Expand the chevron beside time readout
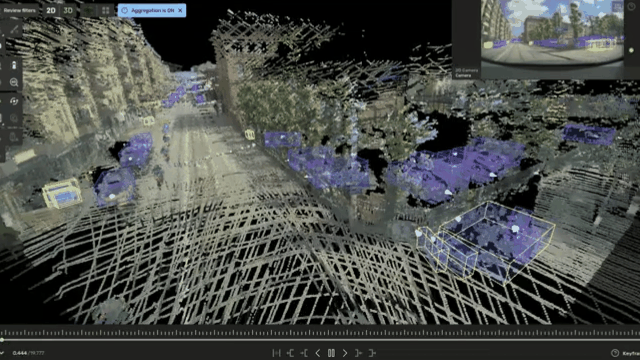This screenshot has height=360, width=640. pos(2,353)
